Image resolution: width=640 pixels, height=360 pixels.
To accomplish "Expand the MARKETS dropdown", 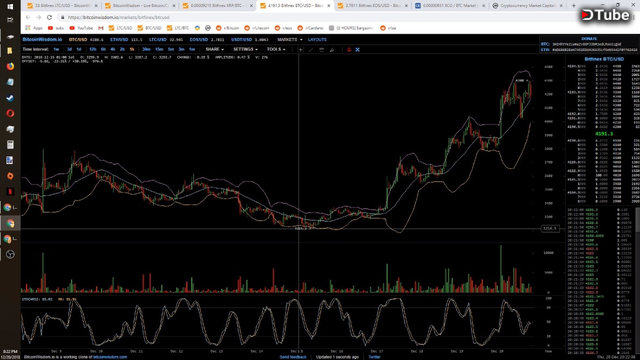I will click(x=290, y=40).
